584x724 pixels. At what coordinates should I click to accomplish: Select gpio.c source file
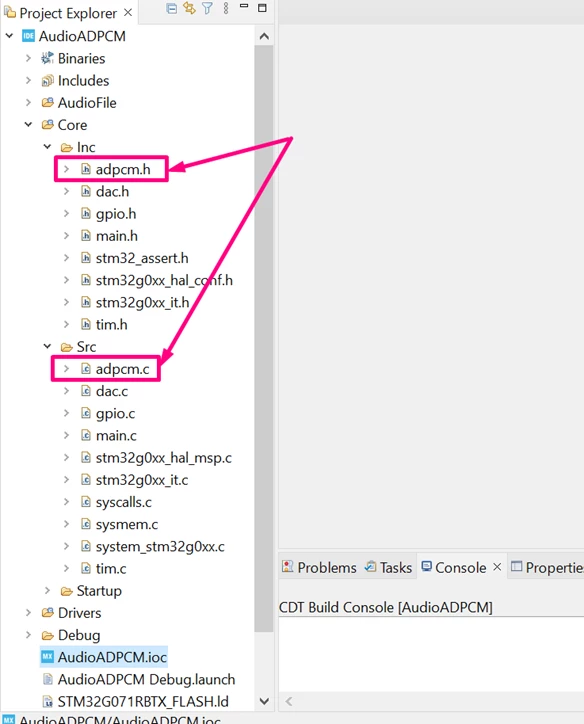pos(115,413)
